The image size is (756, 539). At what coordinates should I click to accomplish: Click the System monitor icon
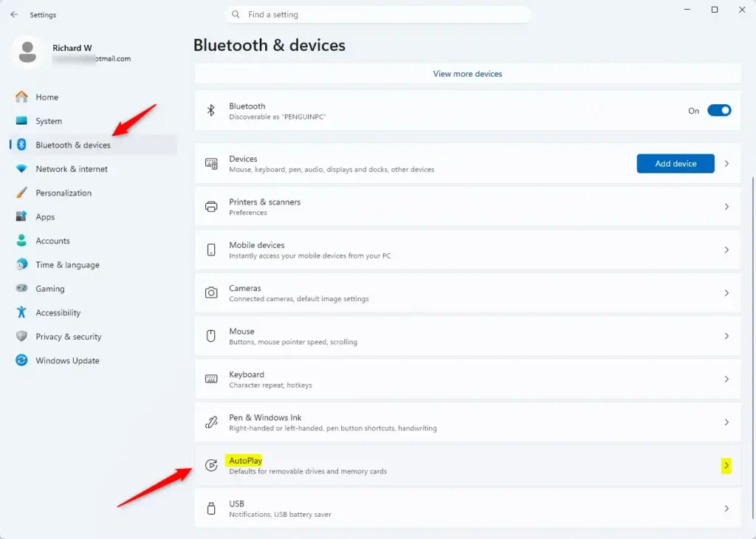[21, 120]
